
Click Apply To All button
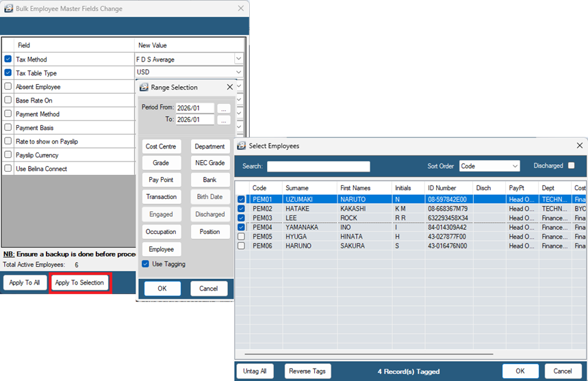(x=25, y=283)
